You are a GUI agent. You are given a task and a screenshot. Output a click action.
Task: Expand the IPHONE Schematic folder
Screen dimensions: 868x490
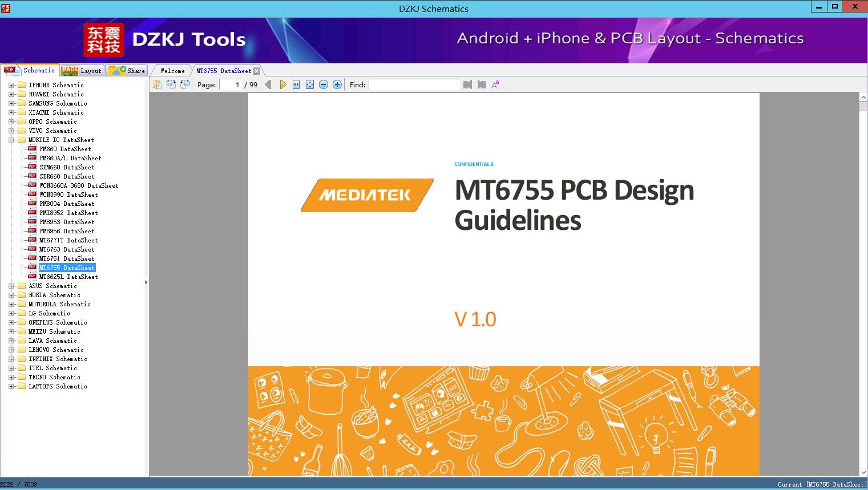tap(11, 85)
